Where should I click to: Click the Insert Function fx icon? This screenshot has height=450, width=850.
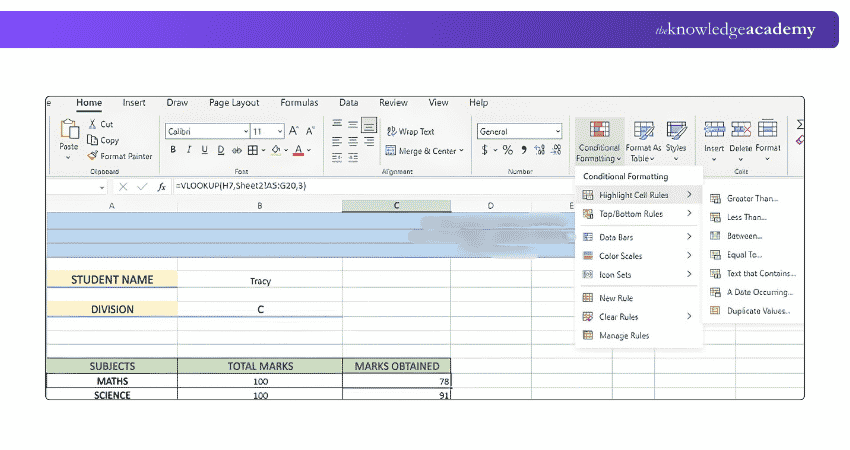162,187
